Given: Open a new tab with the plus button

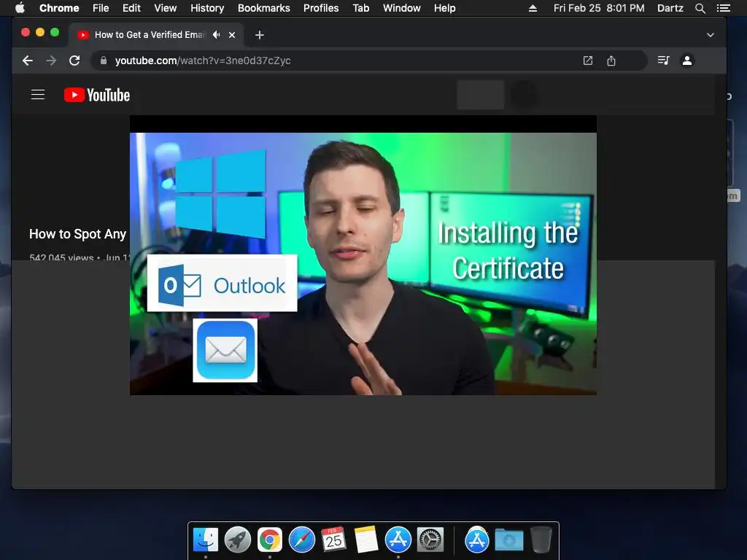Looking at the screenshot, I should click(259, 35).
